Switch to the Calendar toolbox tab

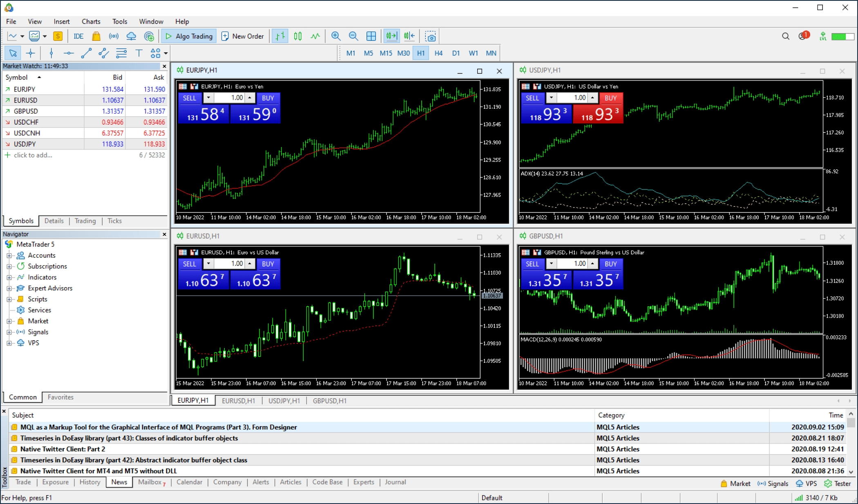click(189, 482)
